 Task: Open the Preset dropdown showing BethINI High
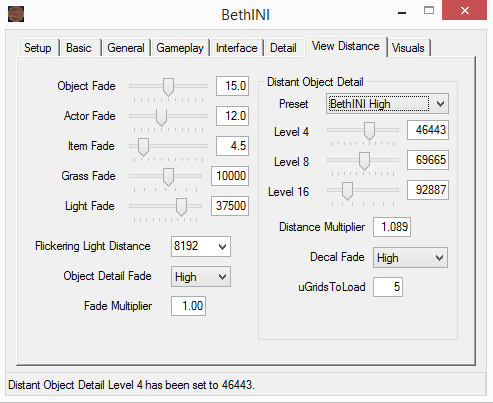pos(387,104)
